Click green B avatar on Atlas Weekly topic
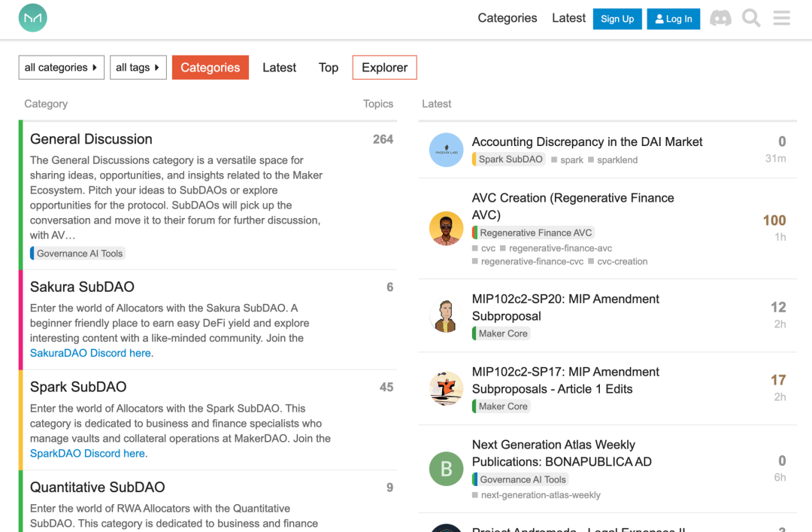The width and height of the screenshot is (812, 532). tap(446, 469)
